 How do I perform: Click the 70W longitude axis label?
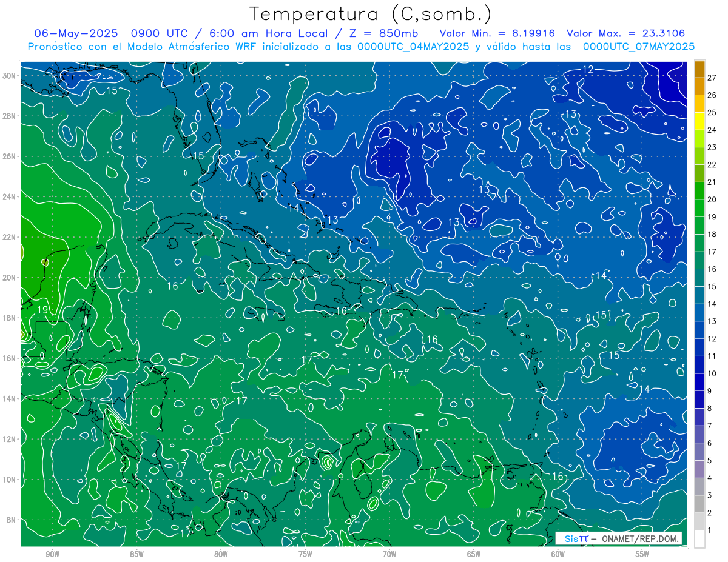(x=389, y=555)
